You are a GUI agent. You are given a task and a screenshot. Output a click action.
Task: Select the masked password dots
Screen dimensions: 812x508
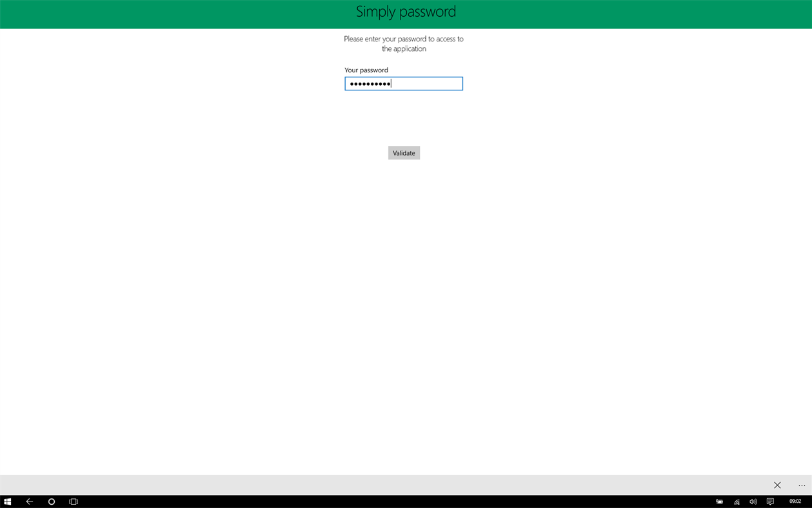(x=370, y=83)
